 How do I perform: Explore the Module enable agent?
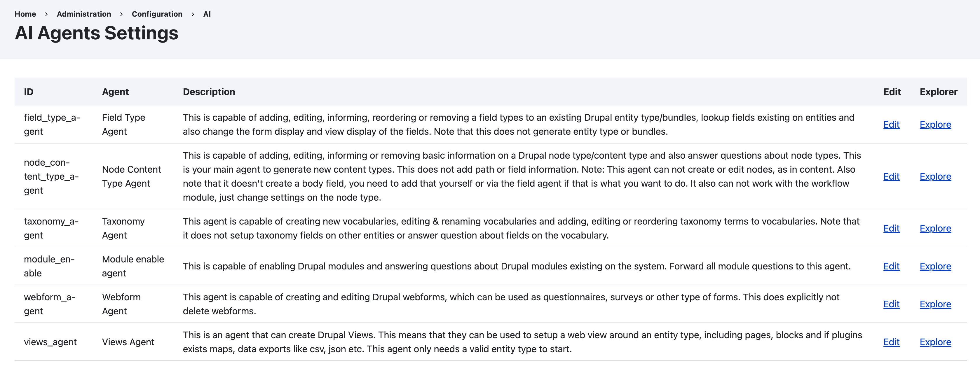[935, 266]
